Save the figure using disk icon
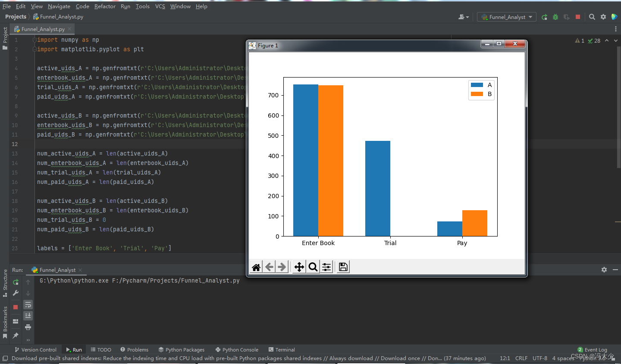 343,267
